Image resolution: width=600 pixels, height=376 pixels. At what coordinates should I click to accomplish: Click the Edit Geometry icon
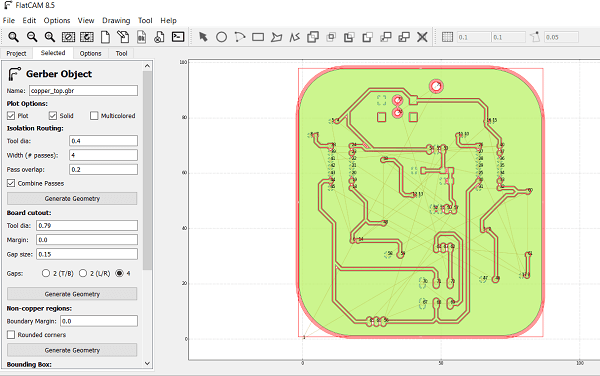[x=123, y=37]
